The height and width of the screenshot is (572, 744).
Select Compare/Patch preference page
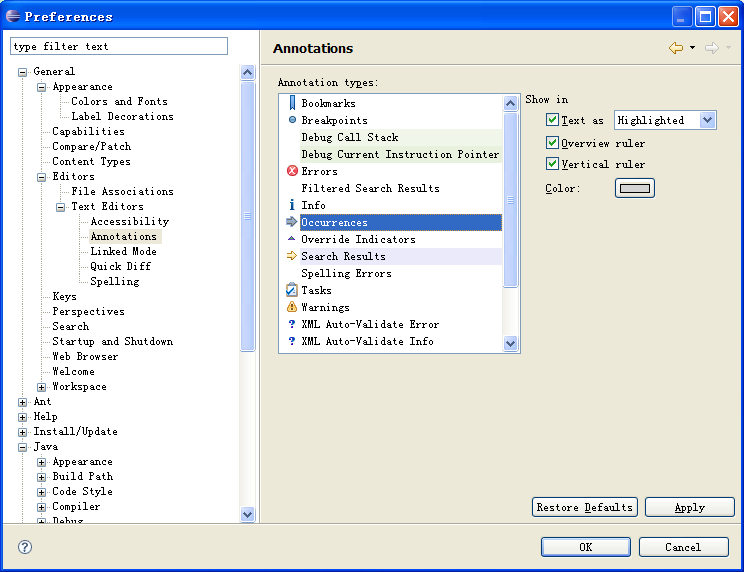[92, 147]
